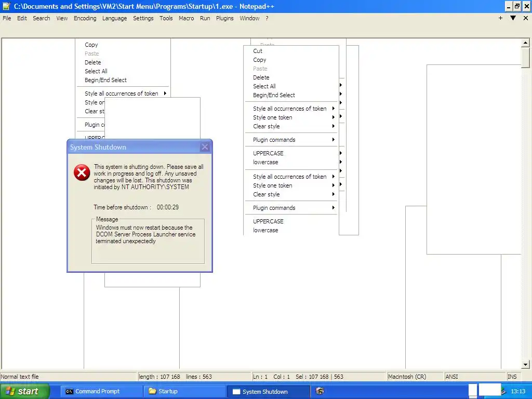
Task: Click the DCOM Server Process Launcher message text
Action: [145, 234]
